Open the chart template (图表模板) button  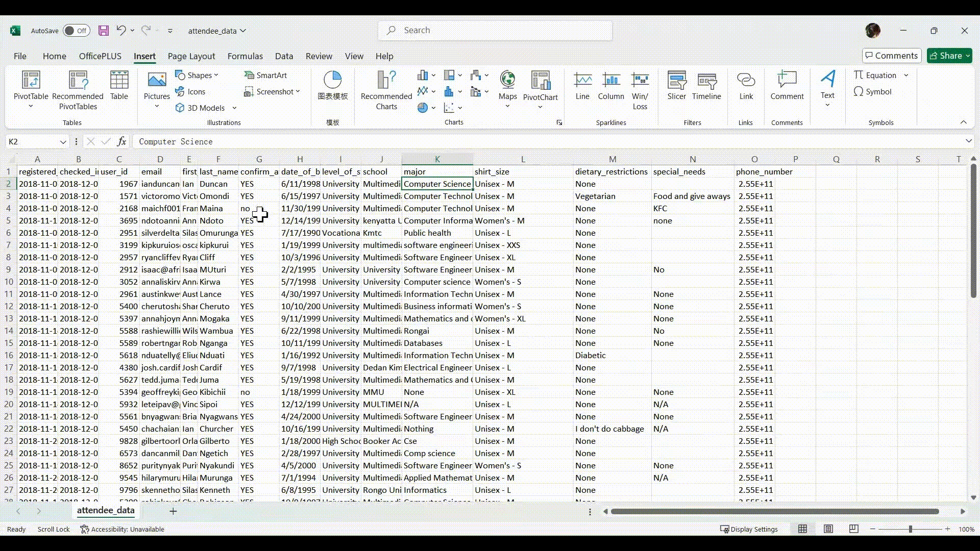[333, 85]
